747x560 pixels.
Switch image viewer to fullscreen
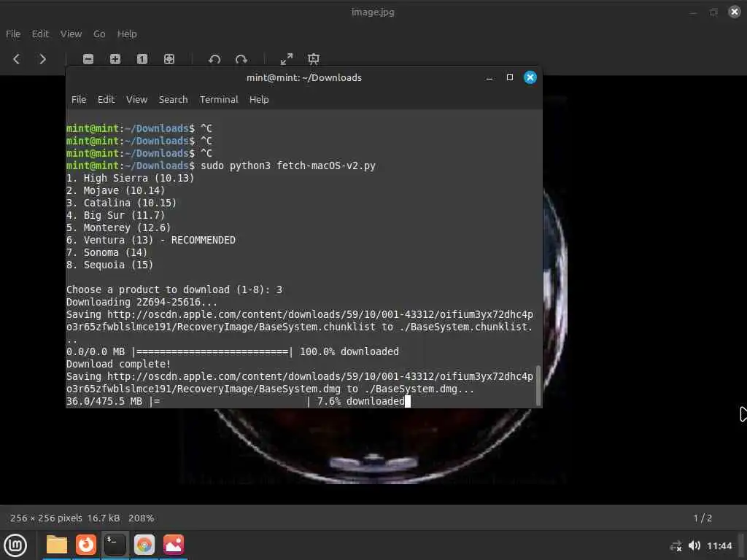pyautogui.click(x=286, y=59)
